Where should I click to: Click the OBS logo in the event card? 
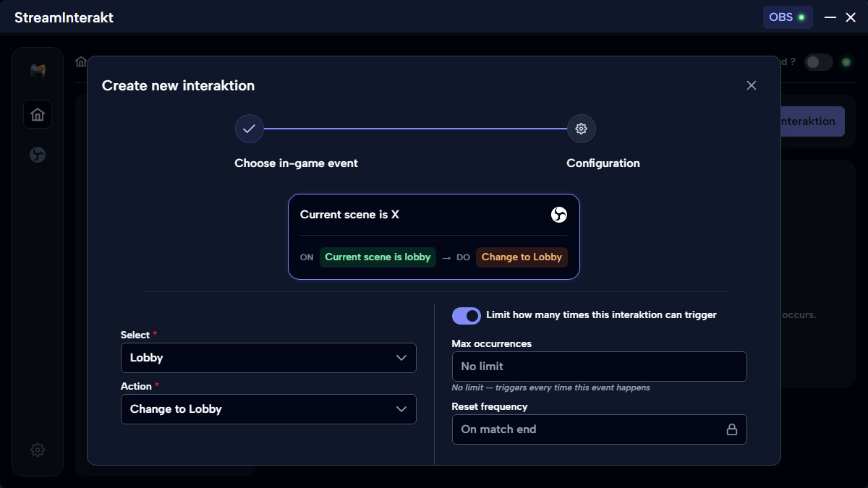tap(558, 215)
